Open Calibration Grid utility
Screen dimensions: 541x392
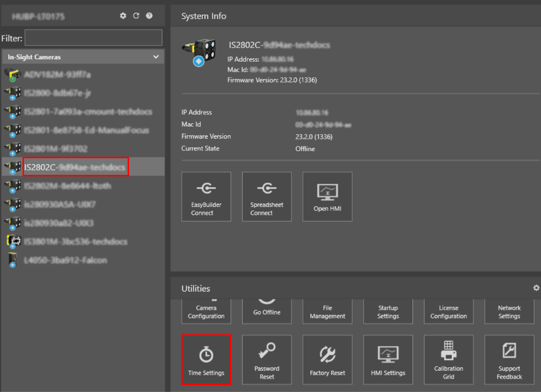pos(449,359)
